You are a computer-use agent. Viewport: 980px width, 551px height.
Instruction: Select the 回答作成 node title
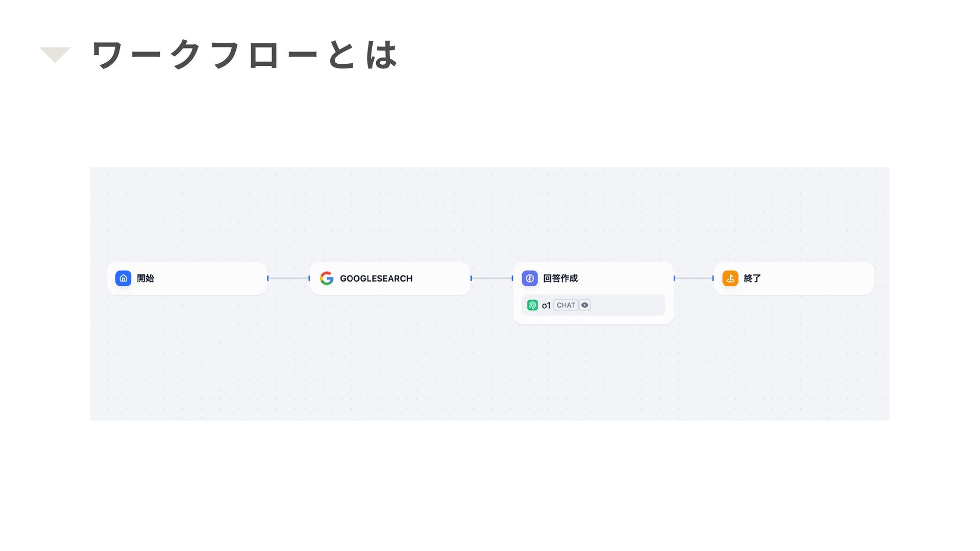560,278
